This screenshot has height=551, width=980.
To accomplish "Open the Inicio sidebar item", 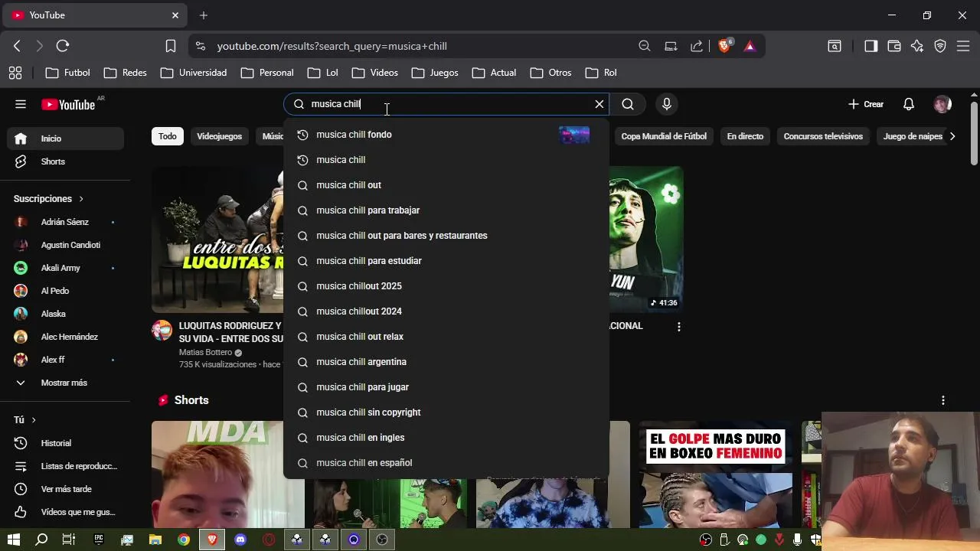I will (x=65, y=139).
